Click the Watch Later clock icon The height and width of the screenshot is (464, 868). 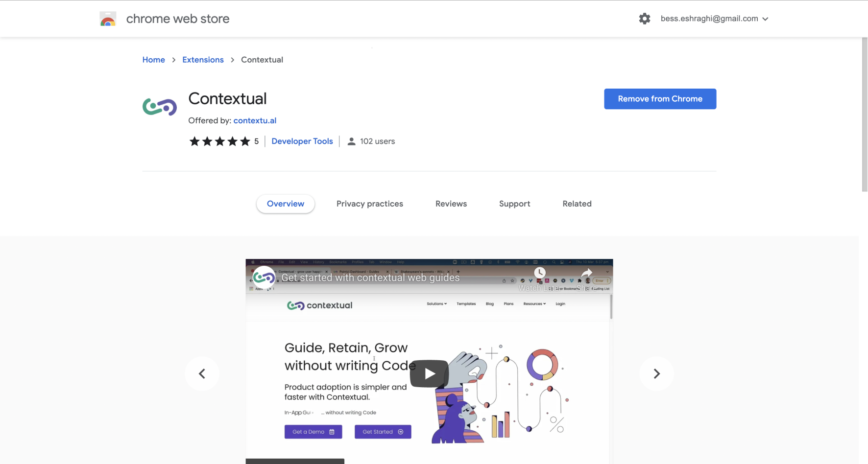[539, 273]
